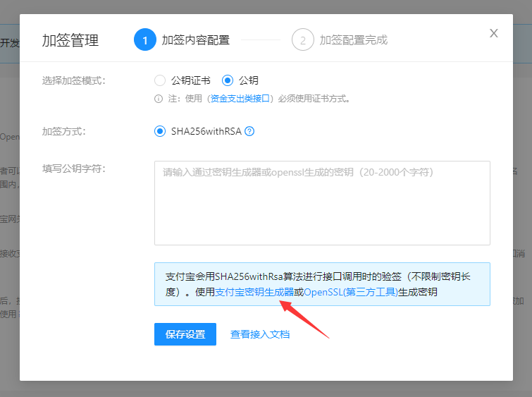The width and height of the screenshot is (532, 397).
Task: Go to the 加签内容配置 step label
Action: 196,39
